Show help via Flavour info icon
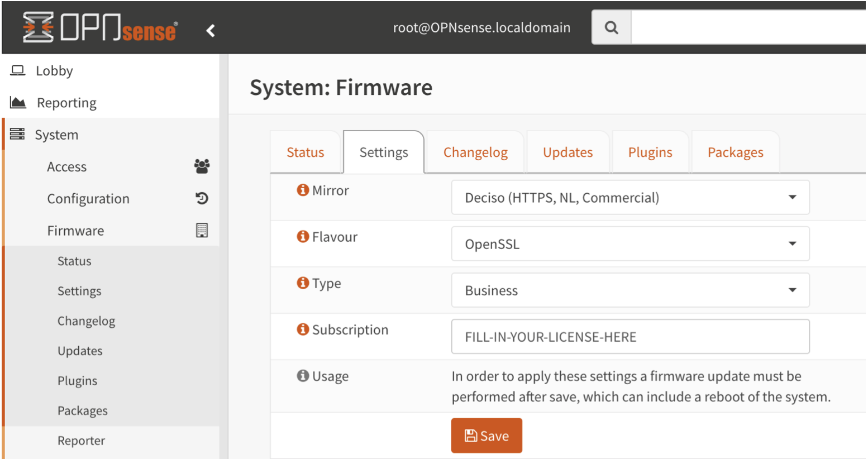868x459 pixels. [x=303, y=237]
